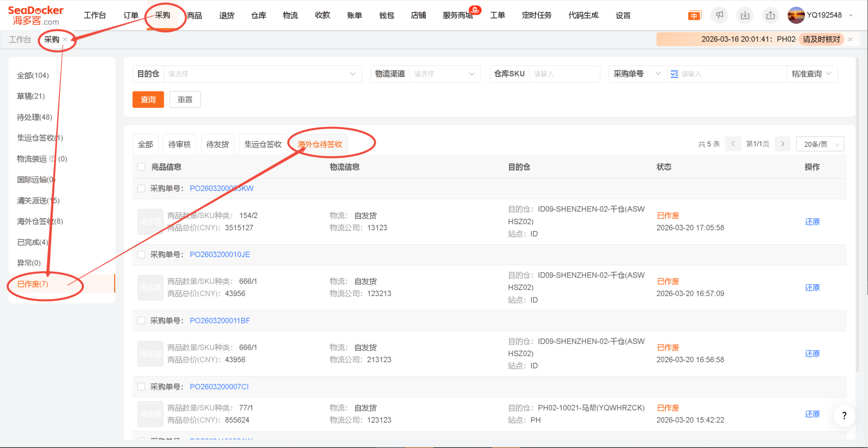
Task: Click into the 仓库SKU input field
Action: [x=564, y=74]
